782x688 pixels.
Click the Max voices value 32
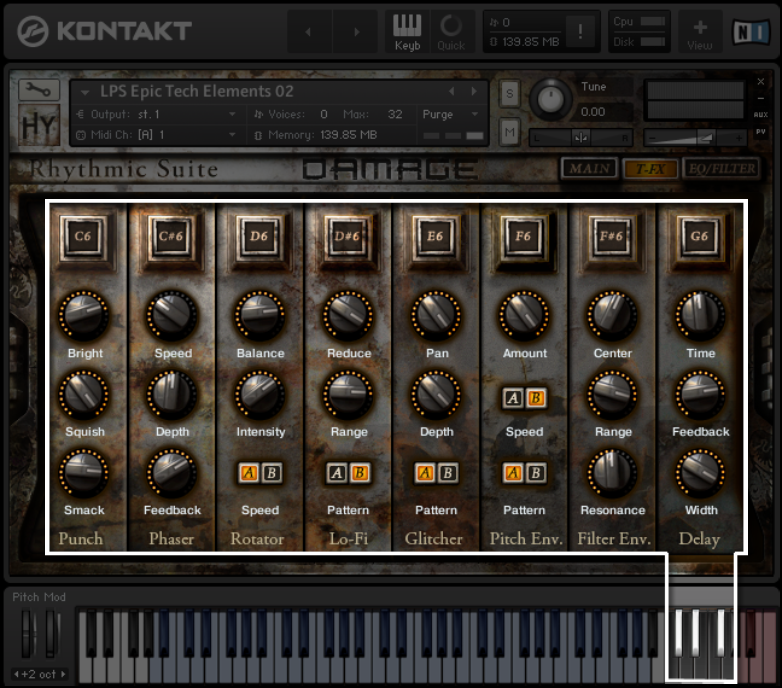point(395,114)
